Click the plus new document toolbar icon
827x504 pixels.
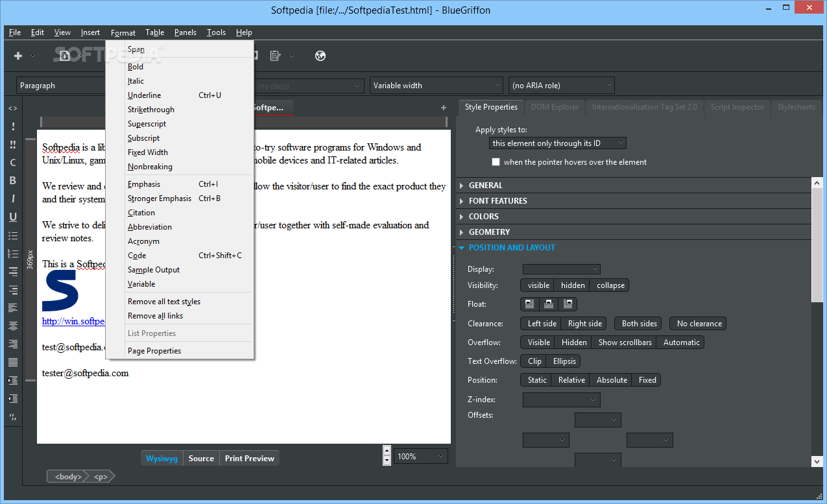click(x=18, y=56)
